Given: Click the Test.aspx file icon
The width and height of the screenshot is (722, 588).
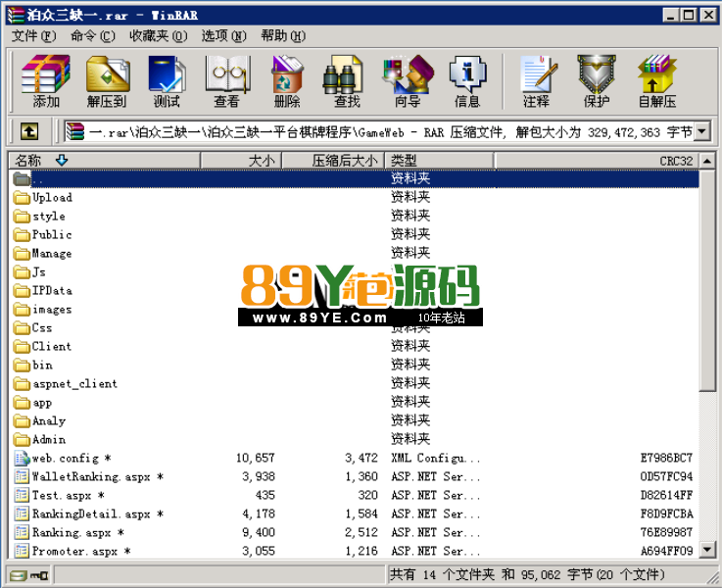Looking at the screenshot, I should click(x=22, y=496).
